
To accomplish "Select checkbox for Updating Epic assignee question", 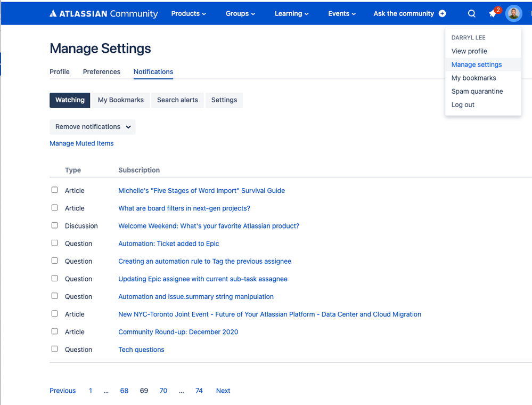I will coord(55,278).
